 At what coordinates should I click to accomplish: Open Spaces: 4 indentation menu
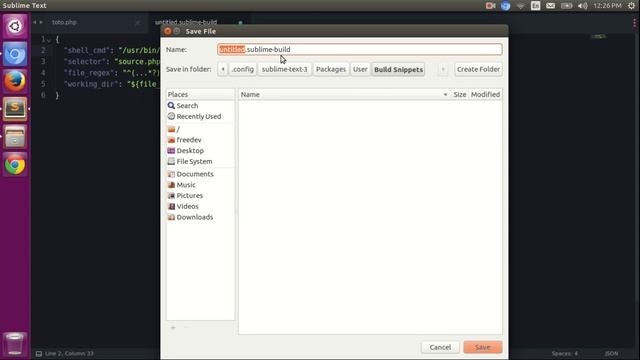(564, 354)
